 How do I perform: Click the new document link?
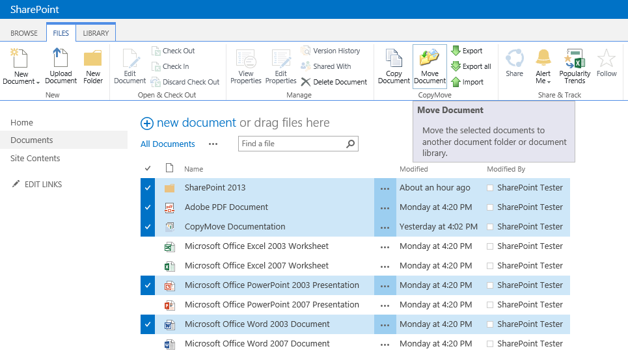coord(197,123)
